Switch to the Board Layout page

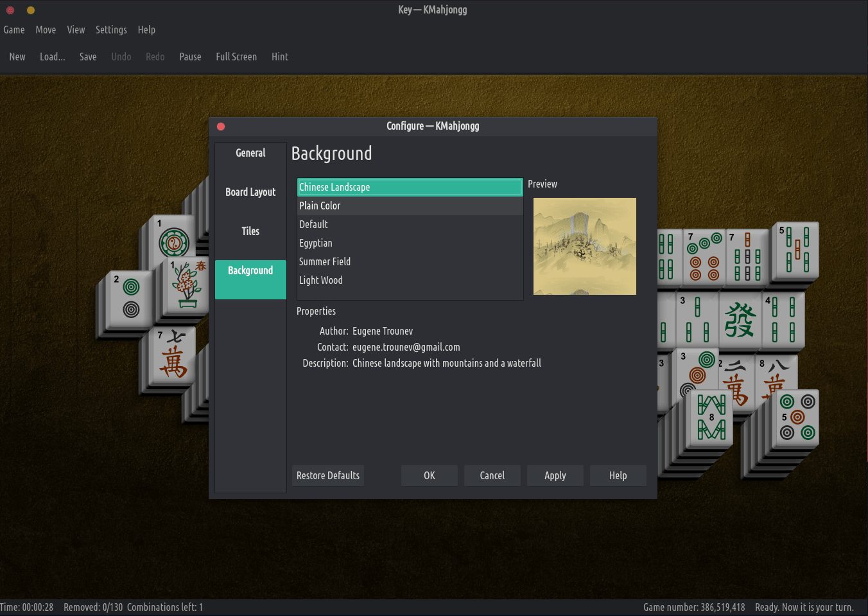click(x=250, y=192)
